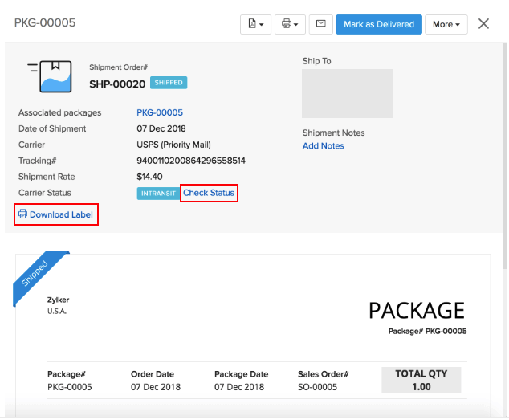The width and height of the screenshot is (509, 420).
Task: Click the USPS (Priority Mail) carrier value
Action: click(173, 145)
